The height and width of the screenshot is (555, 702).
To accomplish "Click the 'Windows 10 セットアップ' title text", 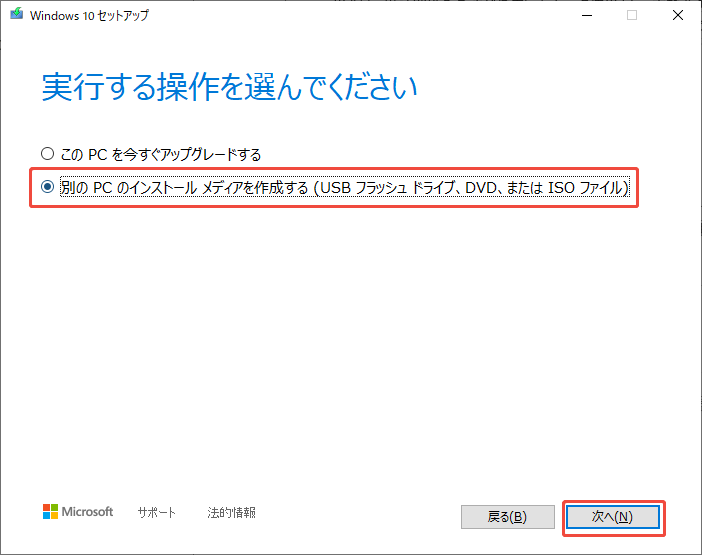I will [89, 16].
